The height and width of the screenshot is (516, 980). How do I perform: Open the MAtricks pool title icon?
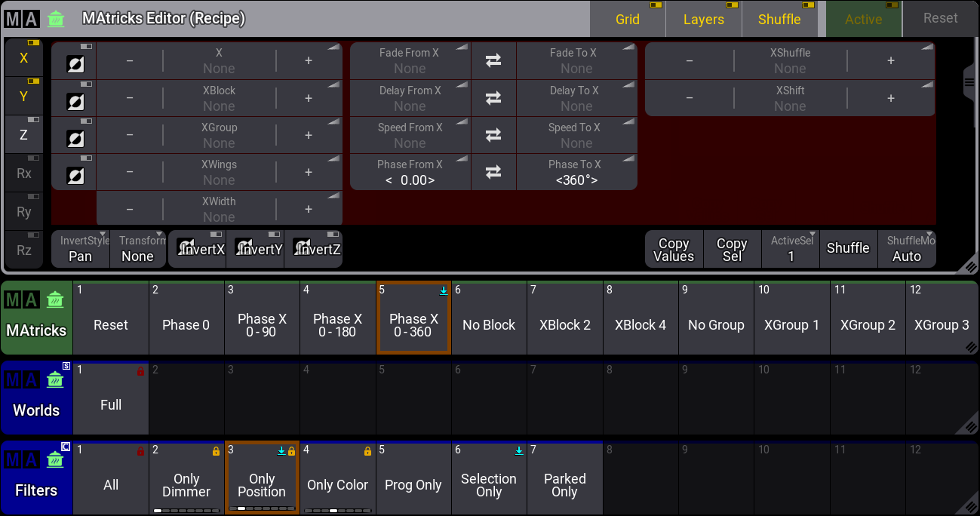(36, 318)
